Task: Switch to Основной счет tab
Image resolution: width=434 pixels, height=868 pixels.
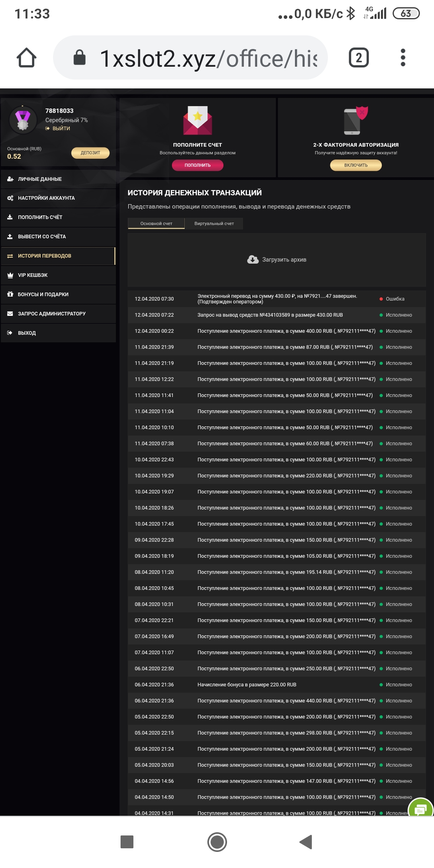Action: (156, 223)
